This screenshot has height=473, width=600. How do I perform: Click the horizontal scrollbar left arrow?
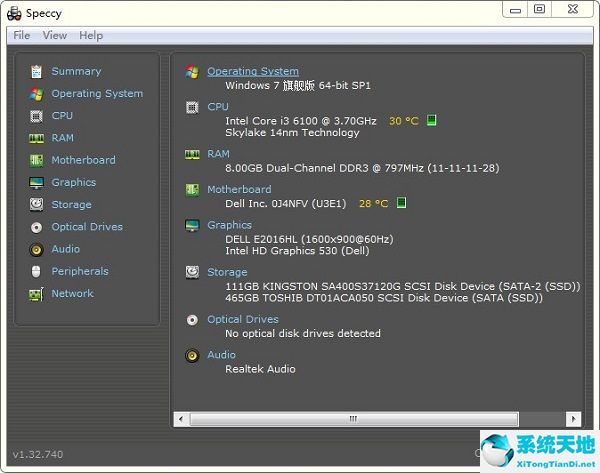pos(181,419)
